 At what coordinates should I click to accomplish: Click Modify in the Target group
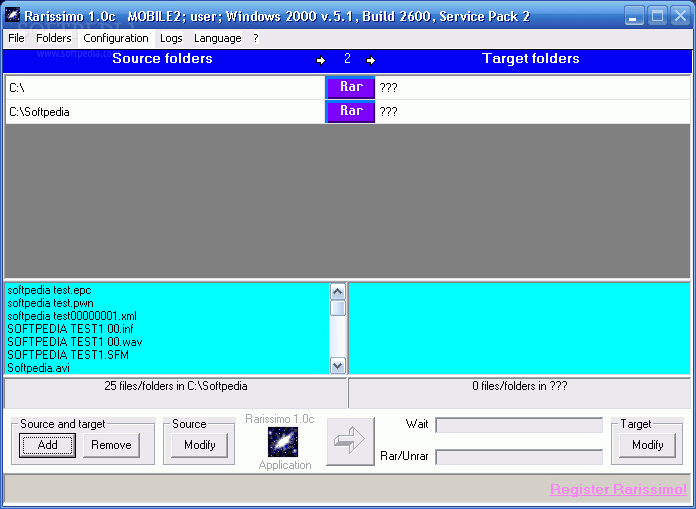click(648, 445)
